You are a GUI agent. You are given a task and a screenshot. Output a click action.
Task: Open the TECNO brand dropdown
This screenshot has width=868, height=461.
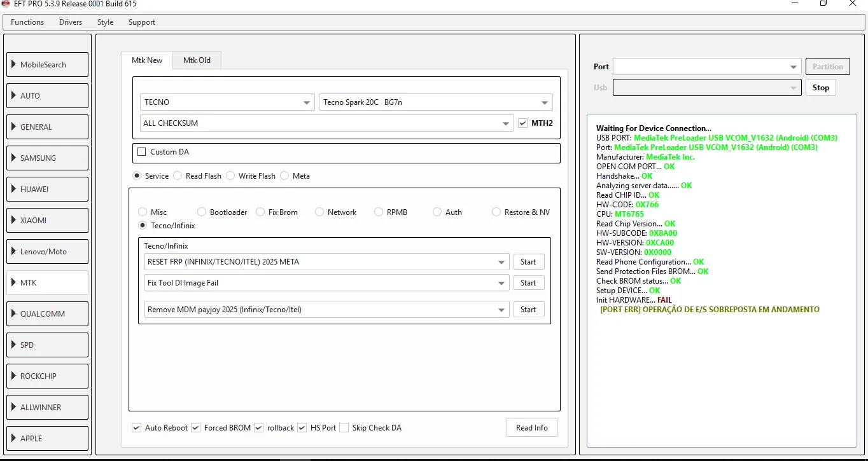tap(227, 102)
